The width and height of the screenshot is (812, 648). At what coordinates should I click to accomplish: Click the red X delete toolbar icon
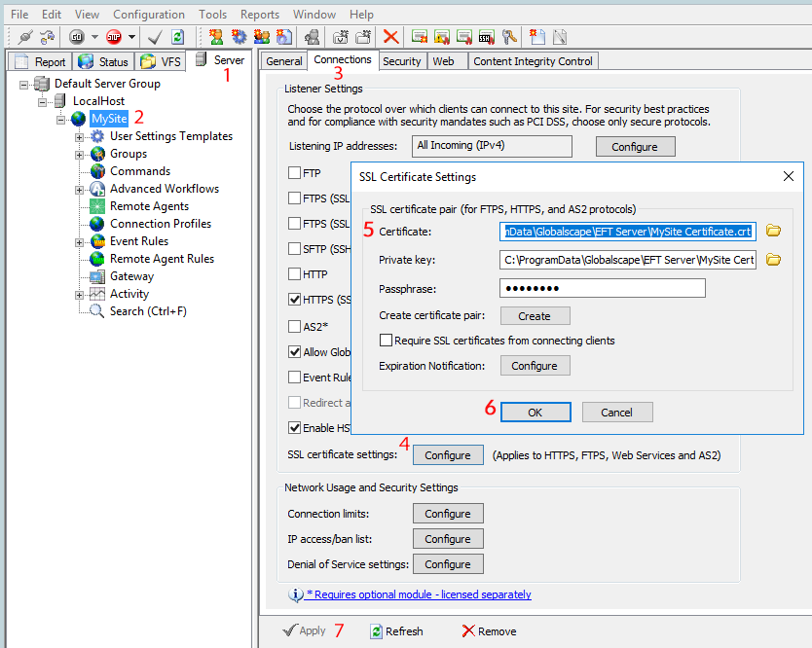[390, 36]
